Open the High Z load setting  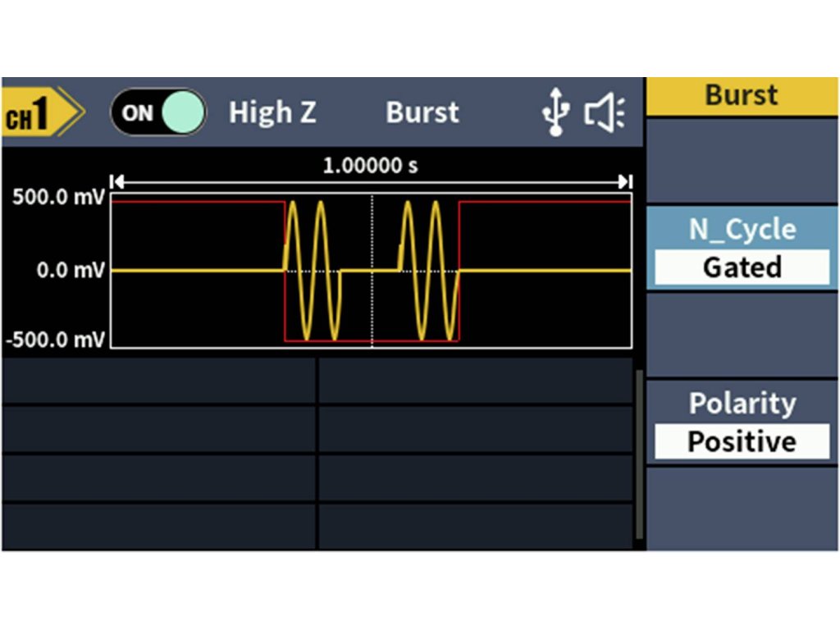[272, 112]
